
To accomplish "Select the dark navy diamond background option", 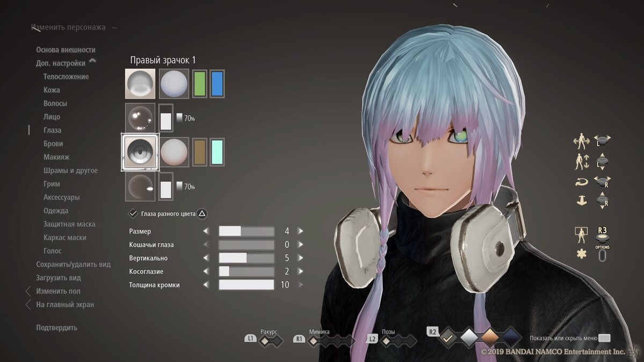I will click(511, 337).
